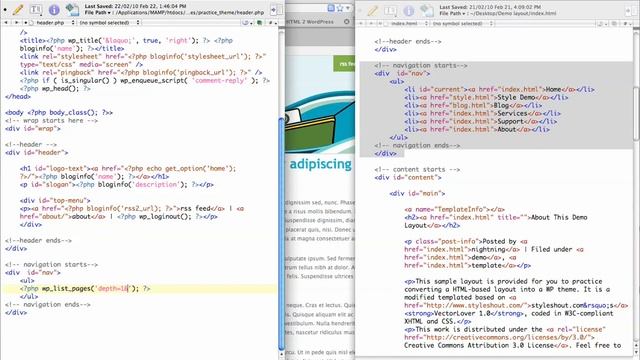Open File Path menu in index.html window
The width and height of the screenshot is (640, 360).
[453, 13]
